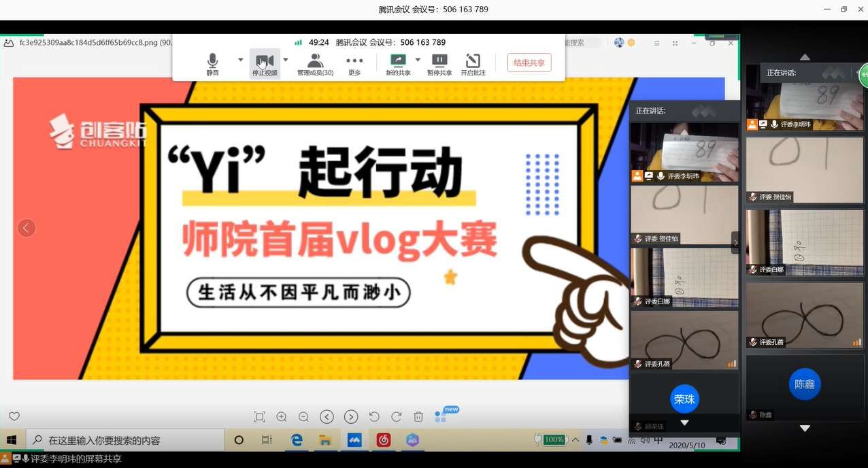This screenshot has height=468, width=868.
Task: Start a 新的共享 new screen share
Action: click(398, 63)
